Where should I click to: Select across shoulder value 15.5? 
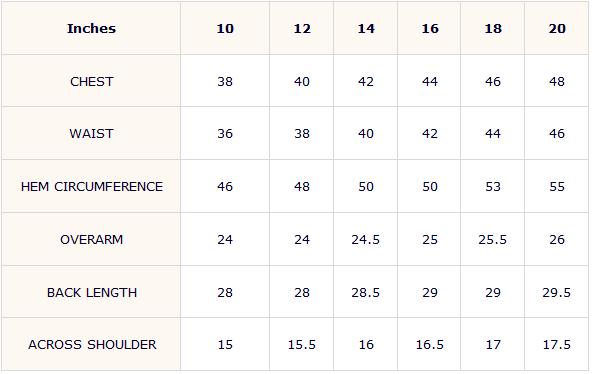(x=302, y=345)
